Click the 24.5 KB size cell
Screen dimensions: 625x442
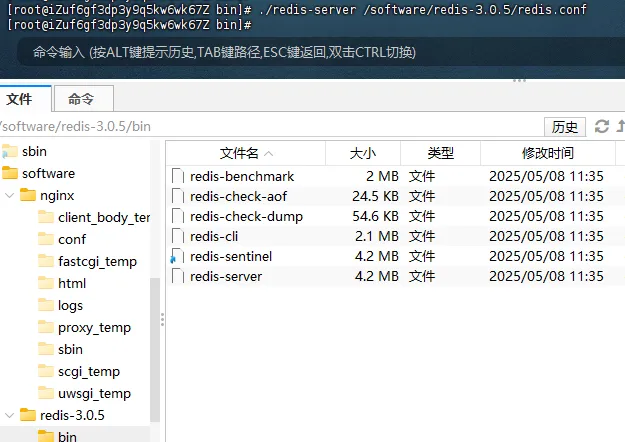(x=375, y=196)
